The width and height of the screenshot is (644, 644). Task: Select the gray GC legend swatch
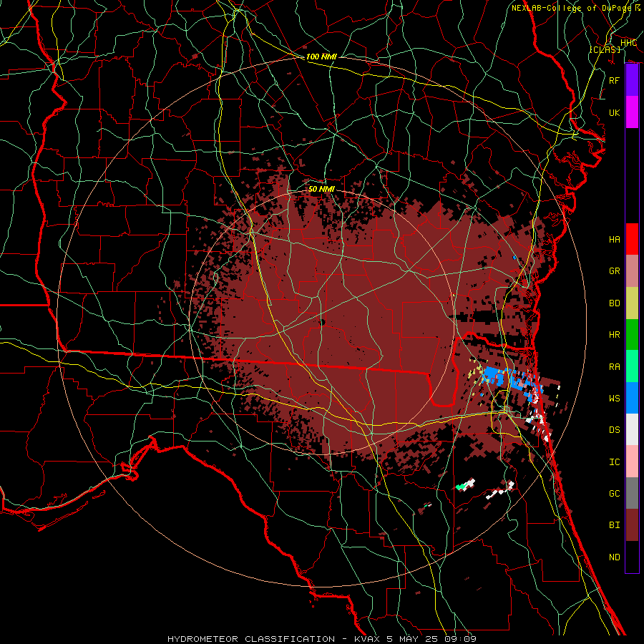pos(632,493)
